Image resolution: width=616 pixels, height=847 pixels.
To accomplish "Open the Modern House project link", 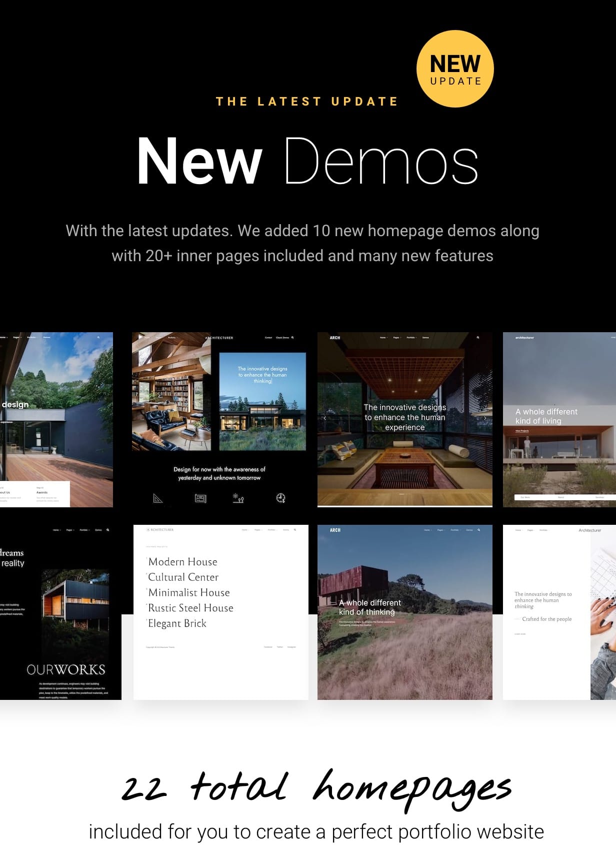I will (182, 562).
